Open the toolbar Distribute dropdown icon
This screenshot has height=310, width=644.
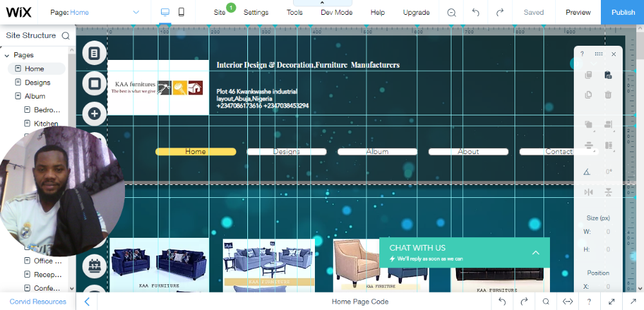coord(589,146)
